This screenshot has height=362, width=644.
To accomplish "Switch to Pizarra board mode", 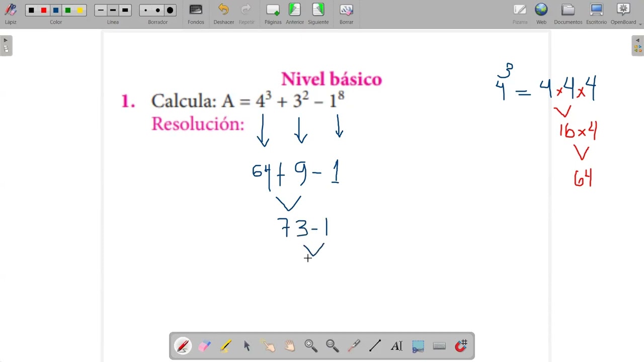I will point(520,14).
